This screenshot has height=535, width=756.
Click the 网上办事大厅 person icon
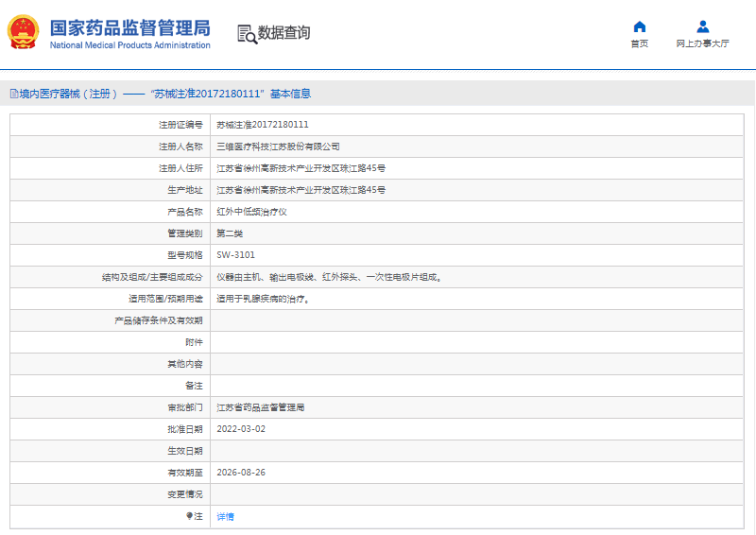702,26
